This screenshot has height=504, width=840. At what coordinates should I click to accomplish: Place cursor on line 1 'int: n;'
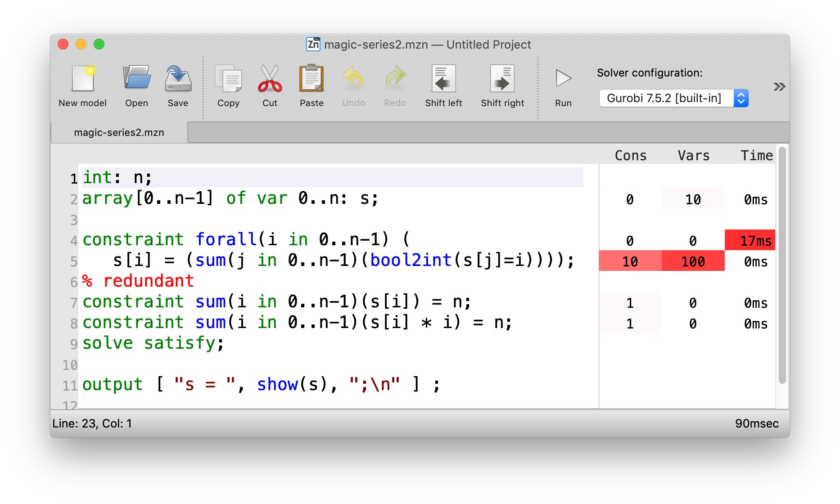(x=118, y=178)
